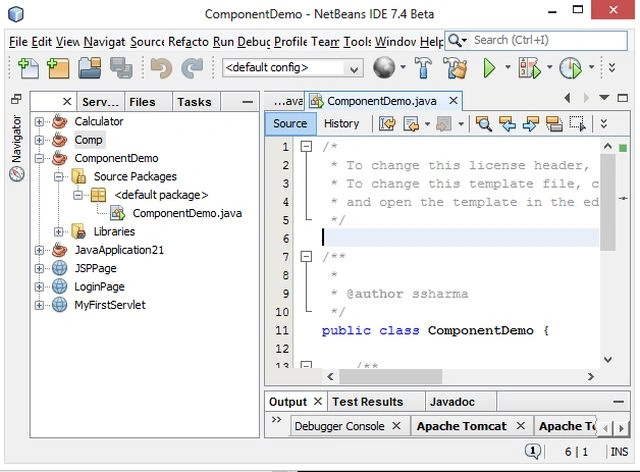Click the Toggle Rectangular Selection icon
640x472 pixels.
click(578, 124)
